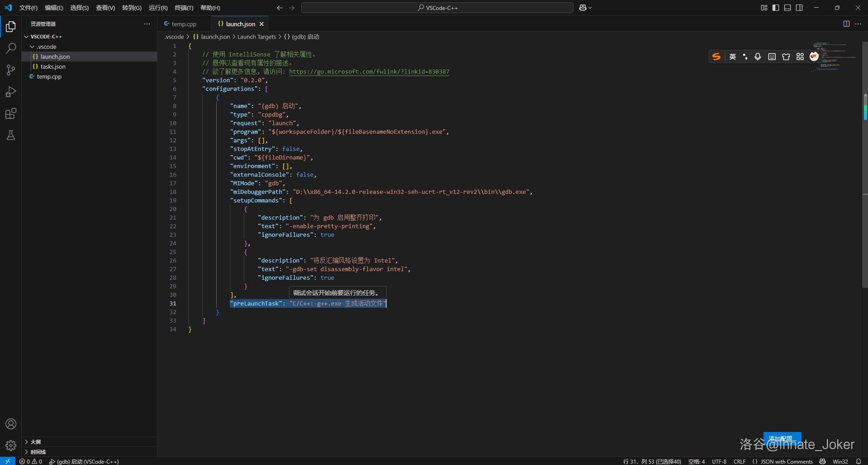
Task: Toggle the bottom panel visibility
Action: (787, 8)
